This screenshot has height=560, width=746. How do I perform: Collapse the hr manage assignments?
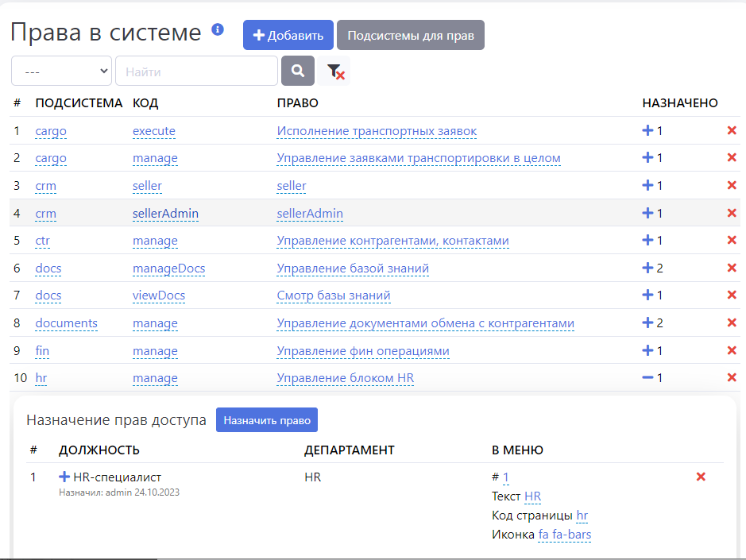(x=647, y=378)
